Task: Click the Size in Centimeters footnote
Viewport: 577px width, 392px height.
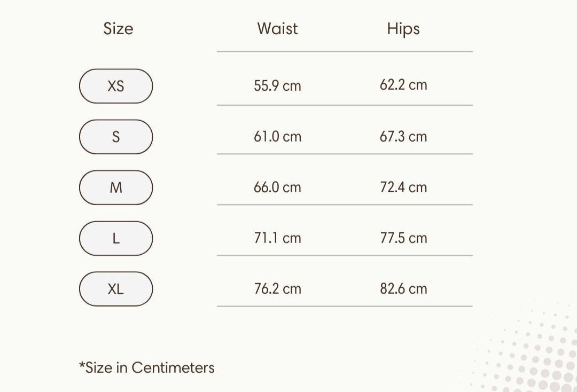Action: point(147,367)
